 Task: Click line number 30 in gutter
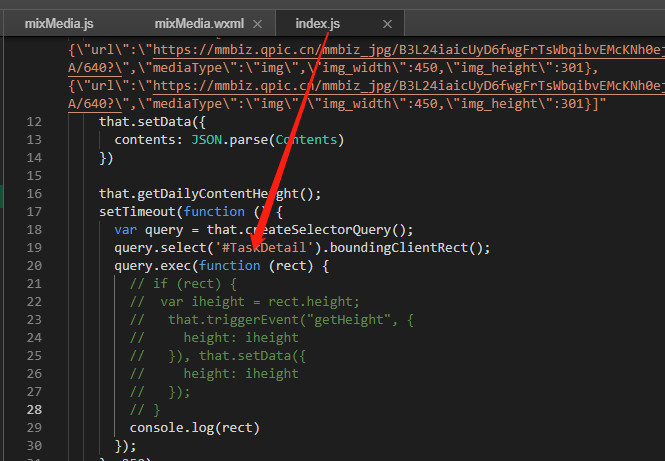tap(34, 446)
